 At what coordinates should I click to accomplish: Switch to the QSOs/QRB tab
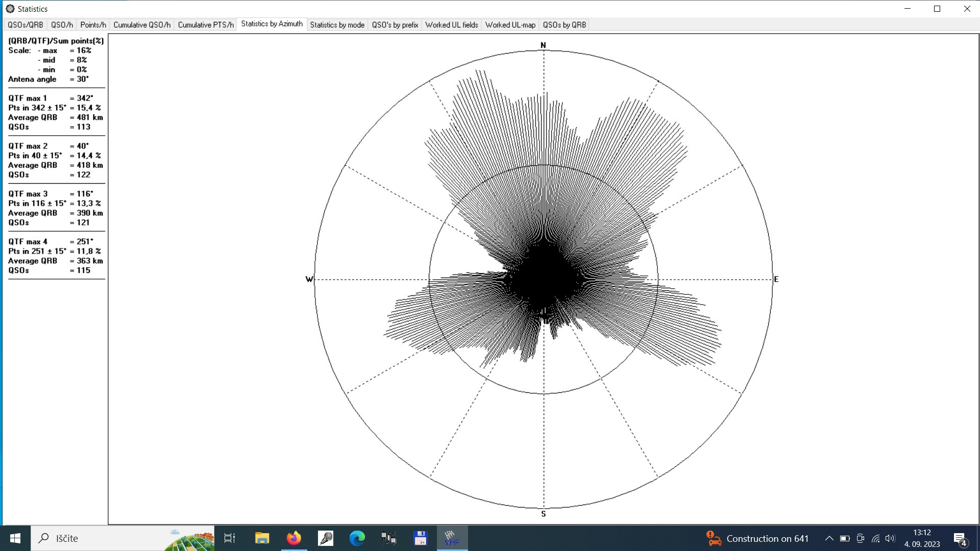(x=26, y=24)
